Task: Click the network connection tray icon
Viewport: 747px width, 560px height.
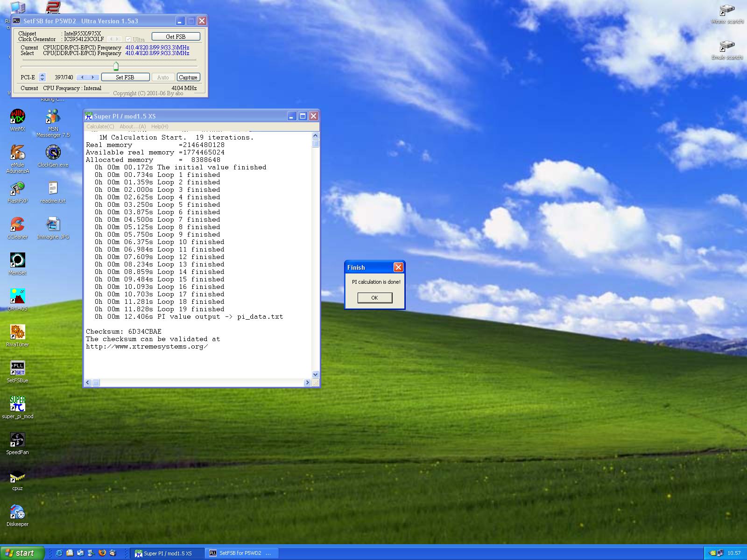Action: (x=720, y=553)
